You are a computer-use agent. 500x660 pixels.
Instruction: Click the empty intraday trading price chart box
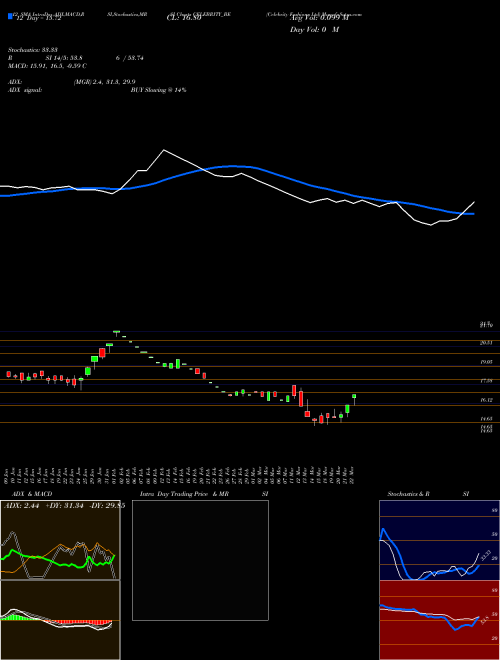[200, 560]
